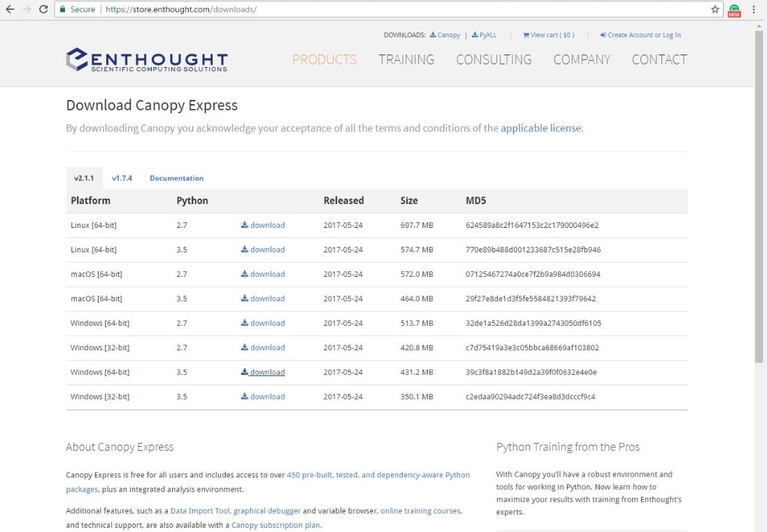Screen dimensions: 767x532
Task: Click the 350.1 MB size cell
Action: tap(417, 396)
